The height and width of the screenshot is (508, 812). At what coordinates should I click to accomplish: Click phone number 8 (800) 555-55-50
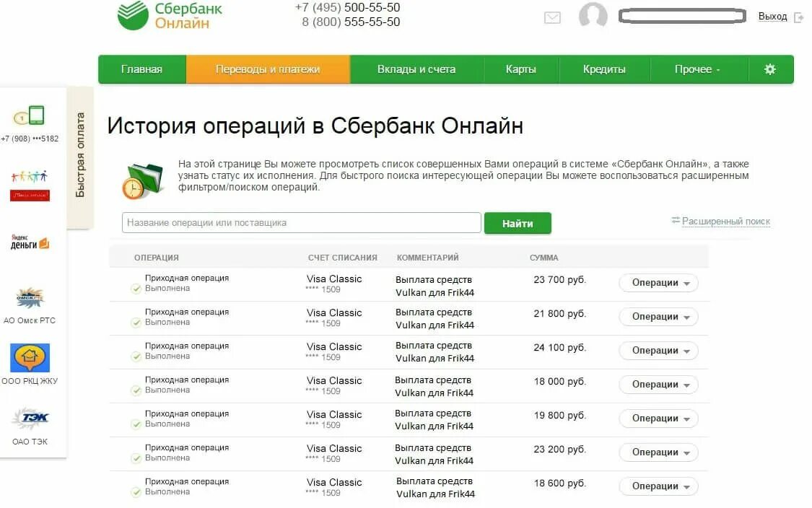351,22
